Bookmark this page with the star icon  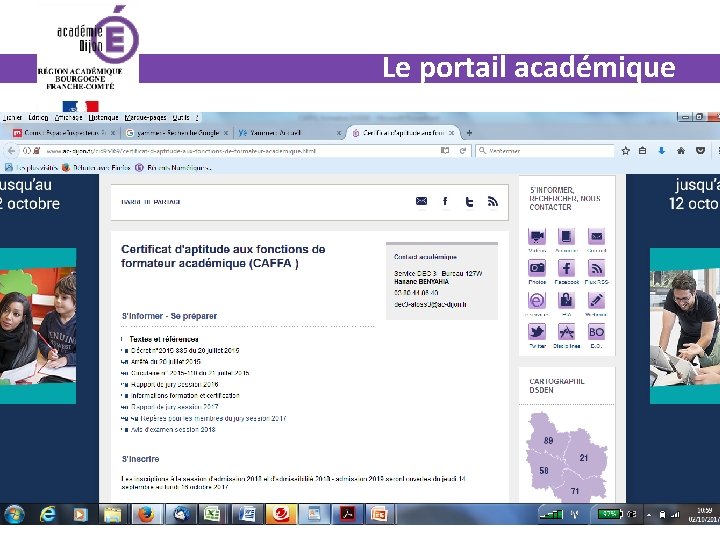tap(625, 151)
